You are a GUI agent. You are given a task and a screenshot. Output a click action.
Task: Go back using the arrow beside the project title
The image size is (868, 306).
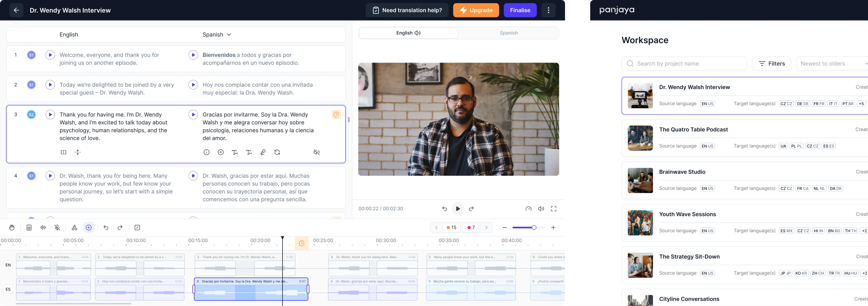(x=16, y=10)
